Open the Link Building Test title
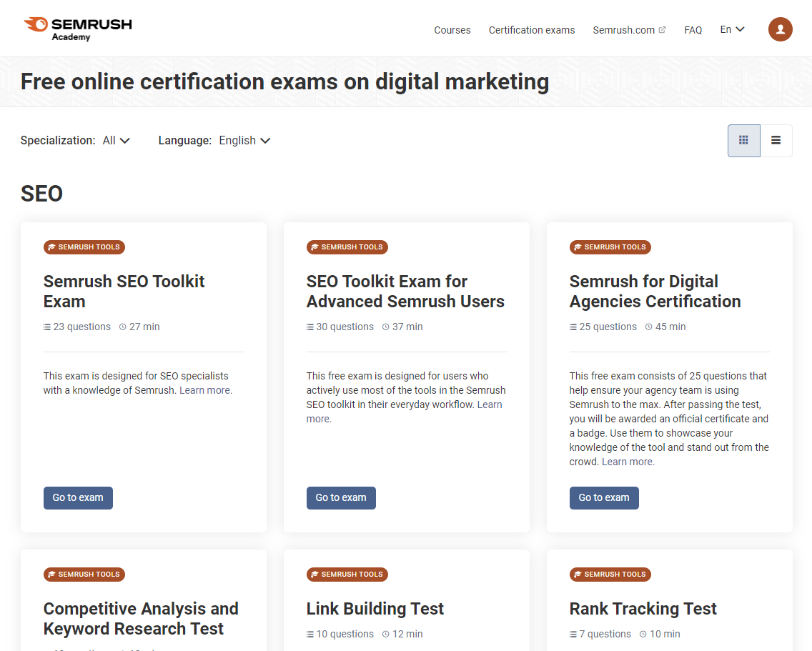This screenshot has height=651, width=812. click(375, 609)
